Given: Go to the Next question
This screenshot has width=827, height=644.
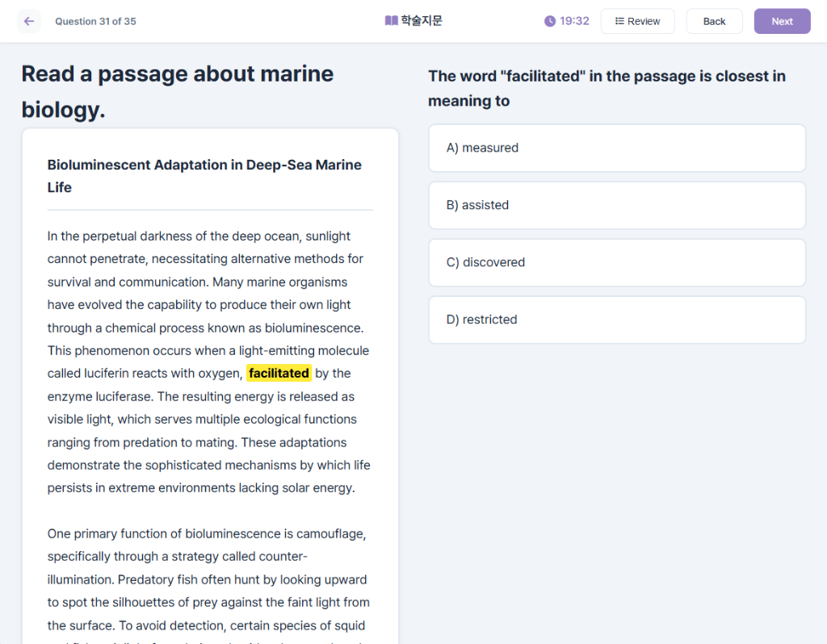Looking at the screenshot, I should [x=781, y=22].
